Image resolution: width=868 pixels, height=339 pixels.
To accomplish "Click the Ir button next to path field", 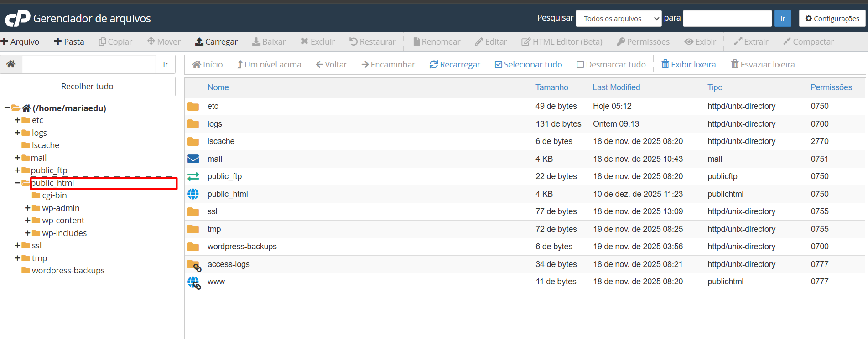I will pyautogui.click(x=166, y=64).
